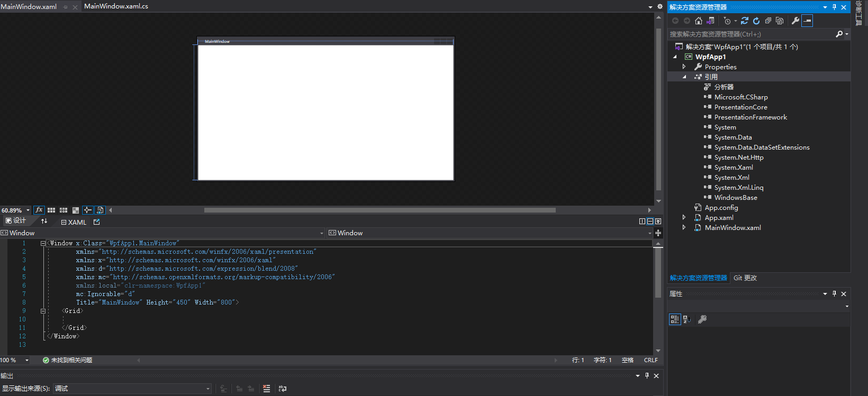Screen dimensions: 868x396
Task: Select the vertical split layout icon
Action: click(x=642, y=222)
